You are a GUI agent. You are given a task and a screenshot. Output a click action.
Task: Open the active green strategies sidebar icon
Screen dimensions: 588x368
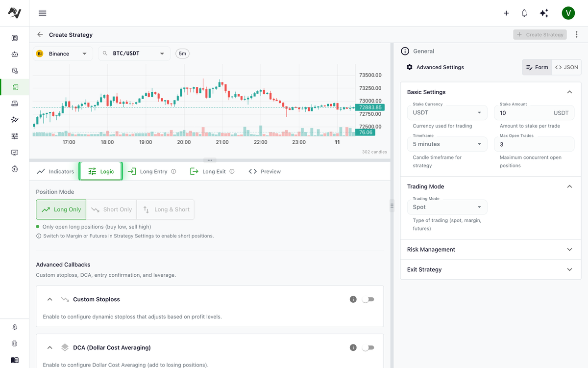(x=15, y=87)
